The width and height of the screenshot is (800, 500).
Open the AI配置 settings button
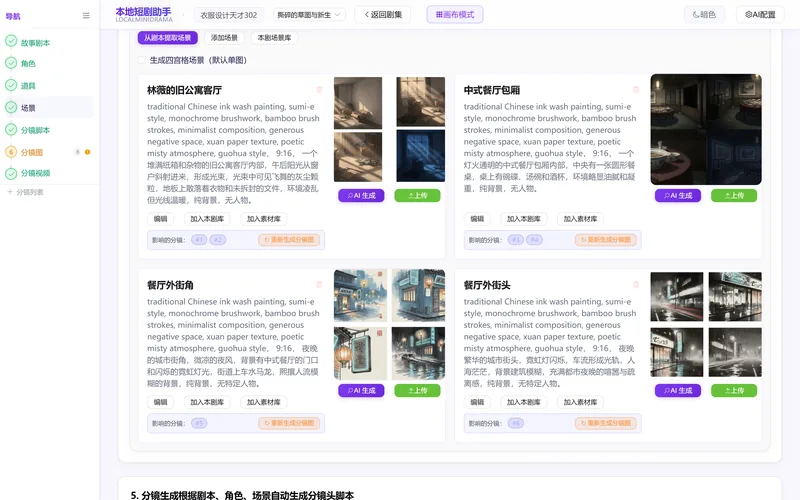pos(760,15)
